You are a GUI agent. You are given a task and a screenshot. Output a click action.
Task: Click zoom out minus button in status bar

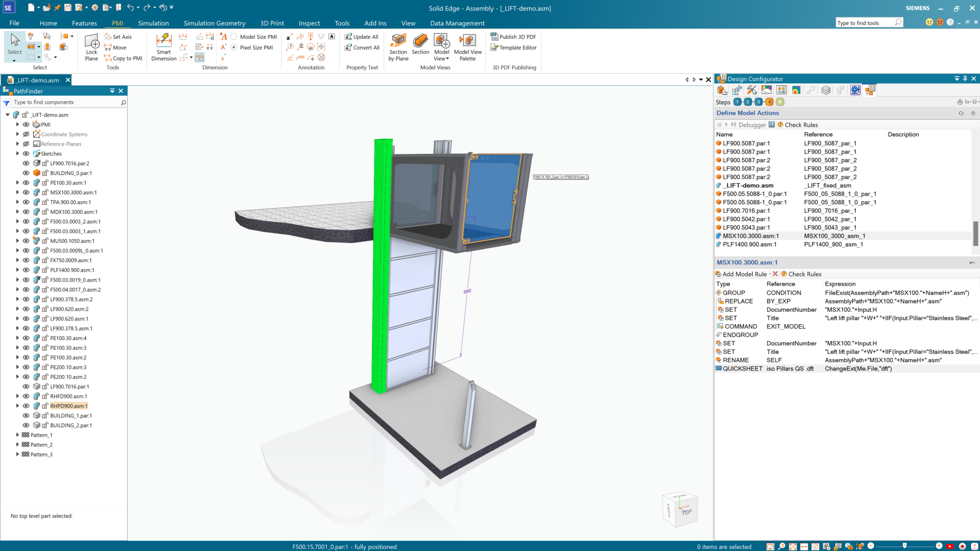(871, 546)
